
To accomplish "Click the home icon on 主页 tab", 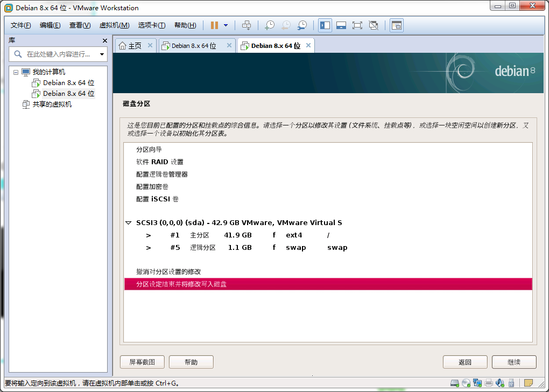I will 122,46.
